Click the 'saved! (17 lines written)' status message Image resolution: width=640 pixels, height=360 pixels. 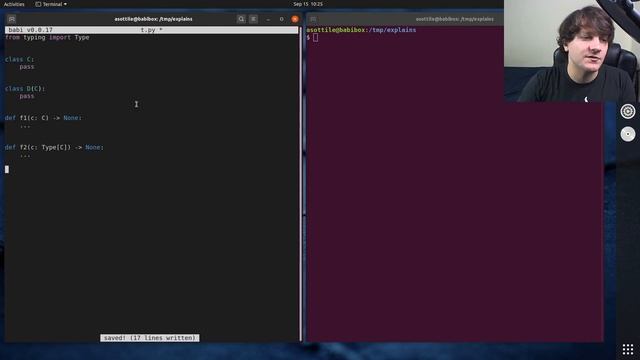[x=150, y=338]
